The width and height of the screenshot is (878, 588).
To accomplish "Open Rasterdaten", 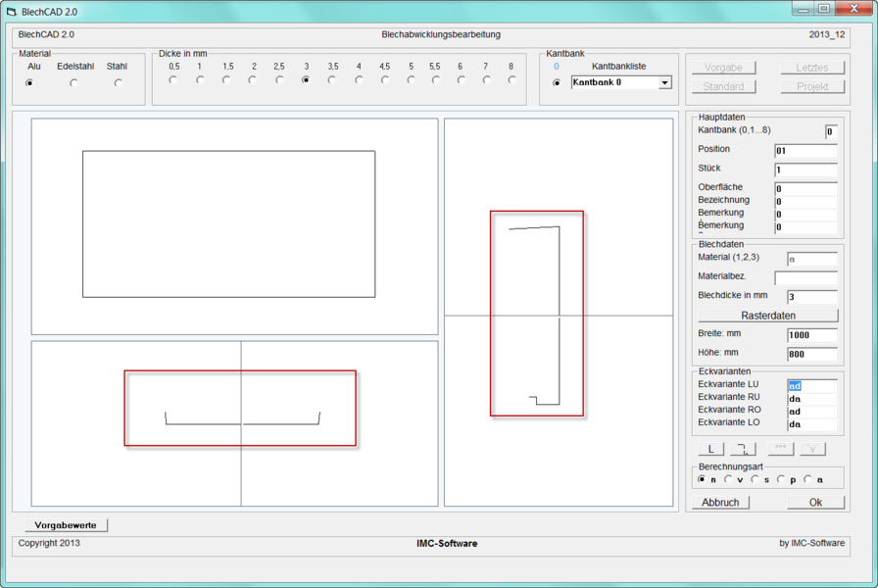I will pyautogui.click(x=768, y=316).
